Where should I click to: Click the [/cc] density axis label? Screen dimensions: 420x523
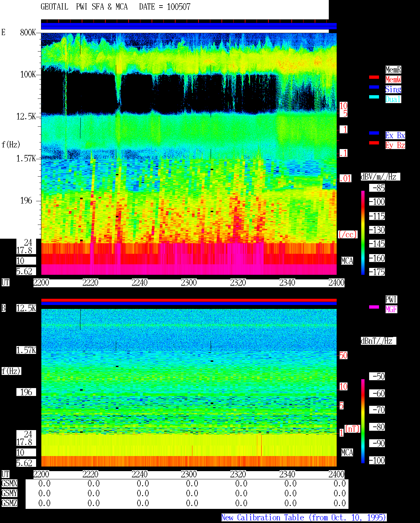[x=347, y=235]
